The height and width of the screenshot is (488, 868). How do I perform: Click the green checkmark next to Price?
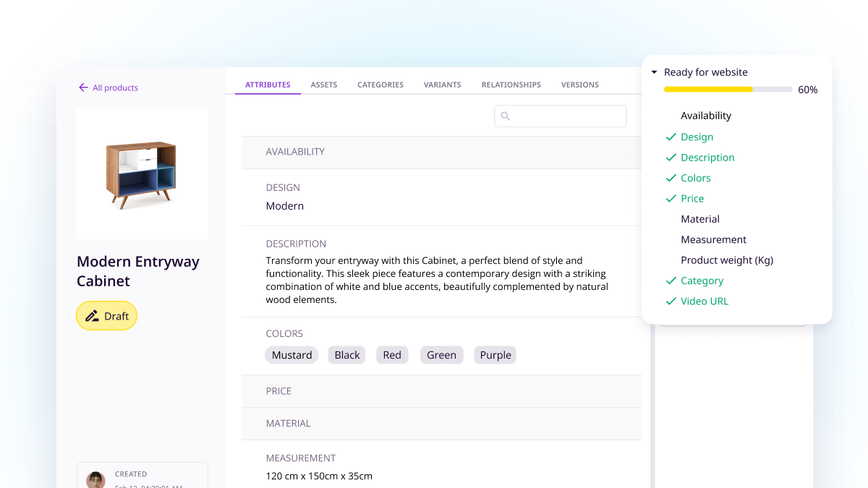point(671,198)
